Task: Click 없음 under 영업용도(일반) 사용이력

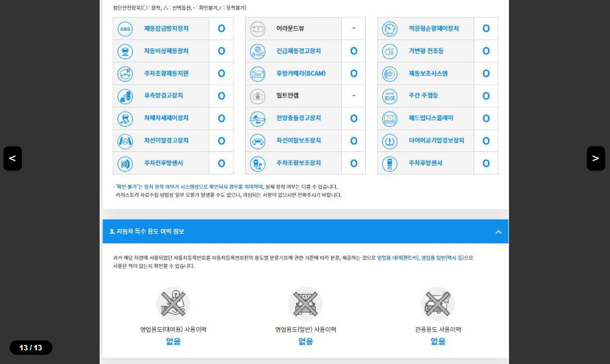Action: (306, 342)
